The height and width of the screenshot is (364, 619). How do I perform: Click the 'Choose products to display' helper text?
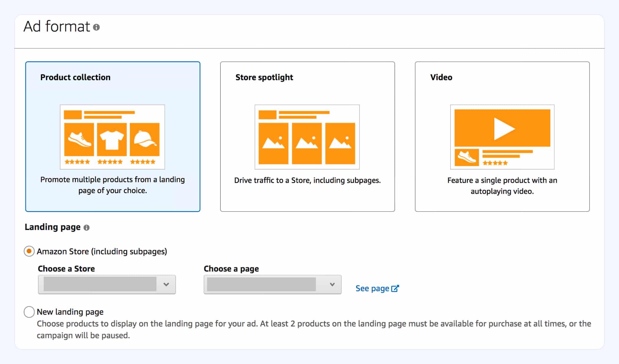point(314,330)
